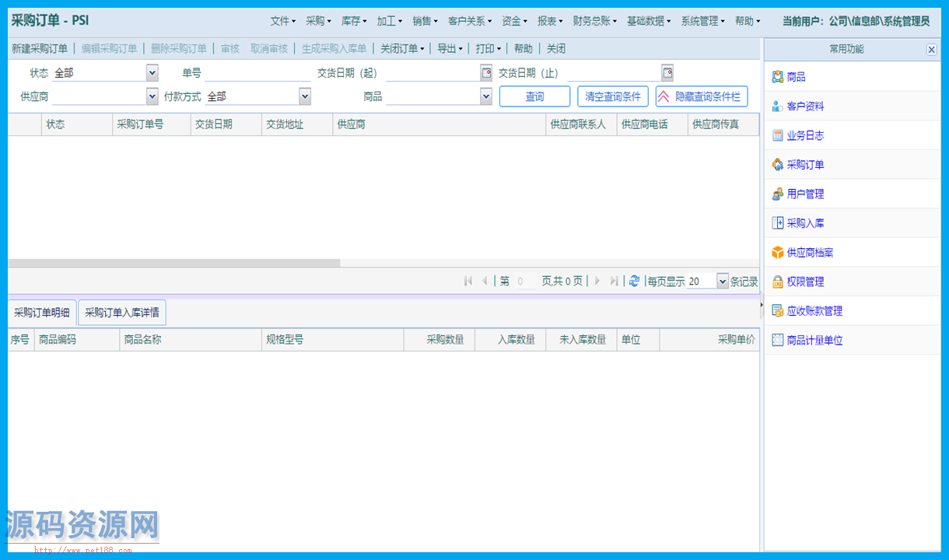Click 取消审核 toolbar button

(x=269, y=49)
